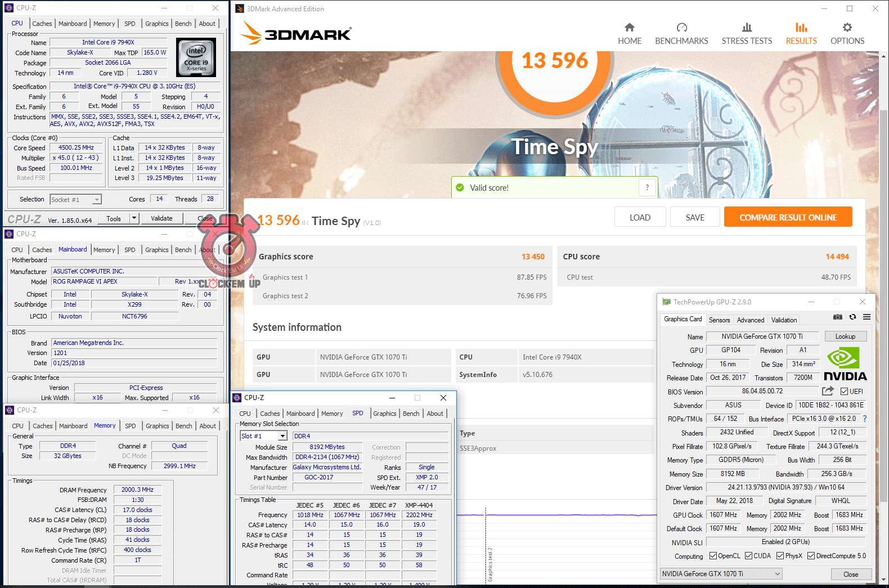
Task: Click the Compare Result Online button
Action: tap(788, 218)
